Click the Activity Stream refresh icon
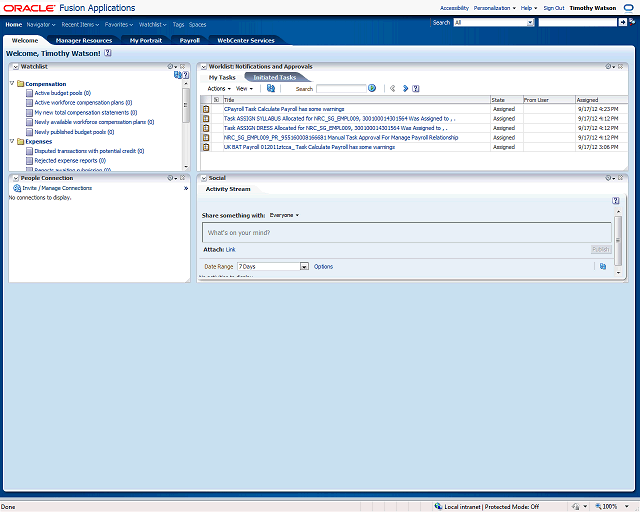This screenshot has width=640, height=512. (603, 266)
